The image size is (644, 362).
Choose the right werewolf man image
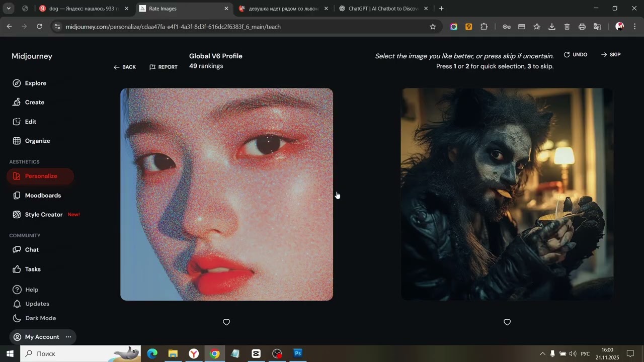[507, 195]
